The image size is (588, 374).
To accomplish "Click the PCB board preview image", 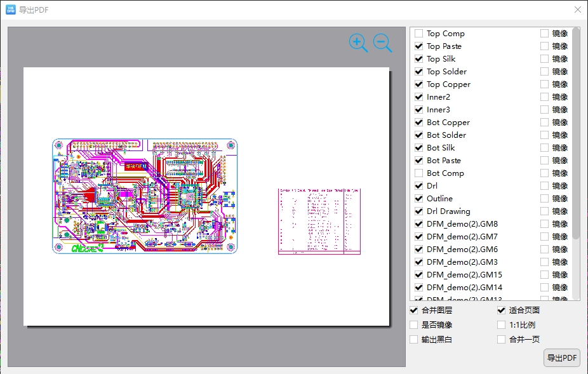I will coord(145,197).
